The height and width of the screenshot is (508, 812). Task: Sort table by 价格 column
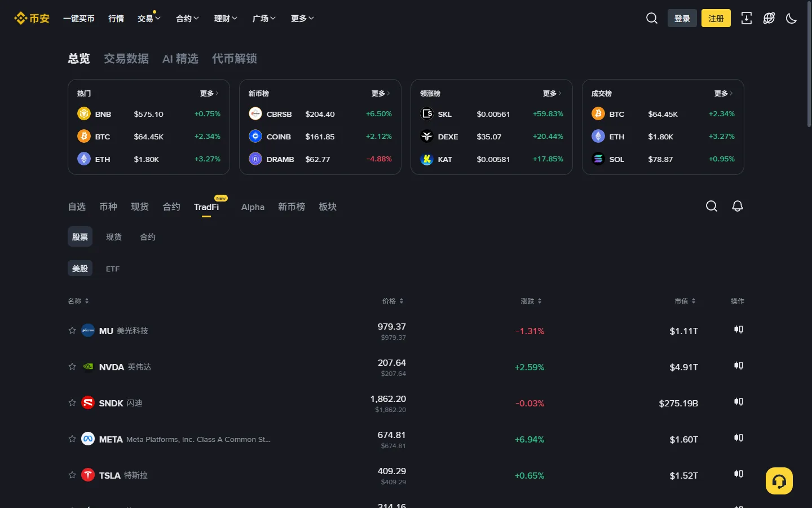click(393, 301)
